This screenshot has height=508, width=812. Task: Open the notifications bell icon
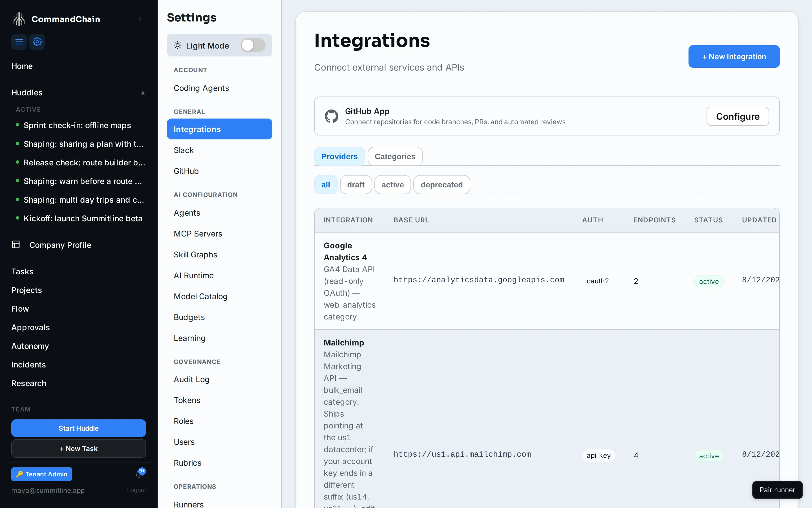(139, 474)
